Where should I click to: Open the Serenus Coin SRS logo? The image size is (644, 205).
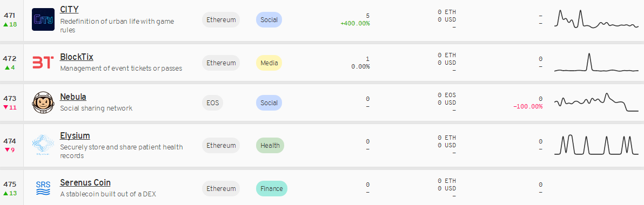pyautogui.click(x=43, y=188)
